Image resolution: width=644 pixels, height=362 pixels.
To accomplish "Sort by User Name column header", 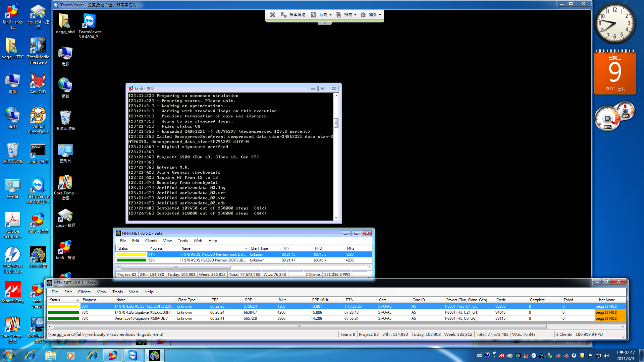I will pos(610,300).
